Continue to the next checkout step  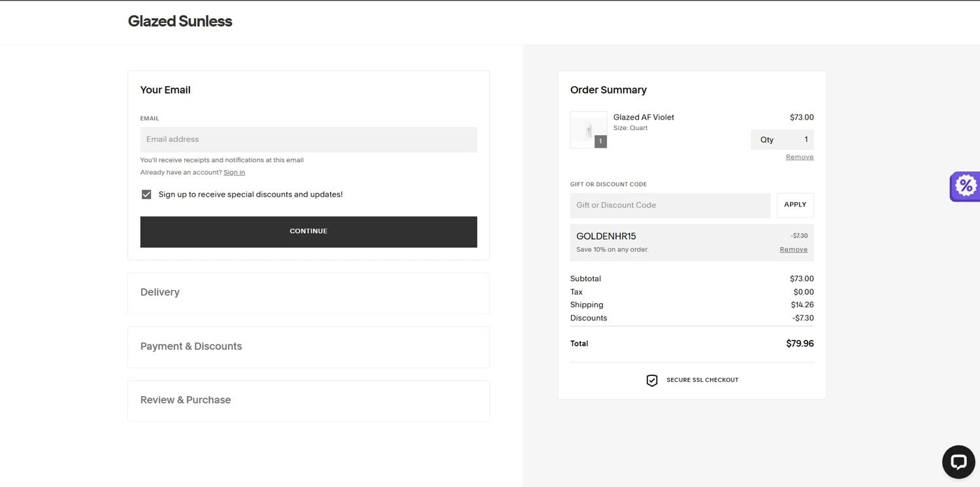[x=308, y=231]
